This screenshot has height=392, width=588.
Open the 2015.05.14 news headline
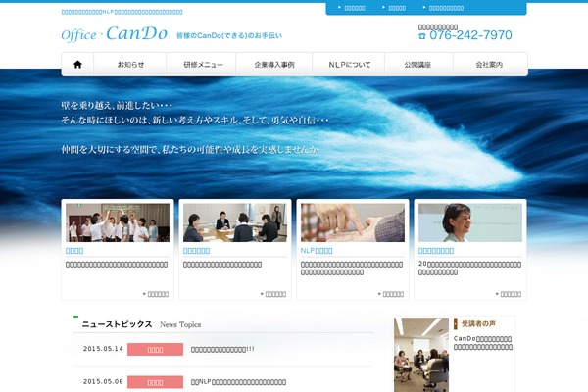[222, 349]
